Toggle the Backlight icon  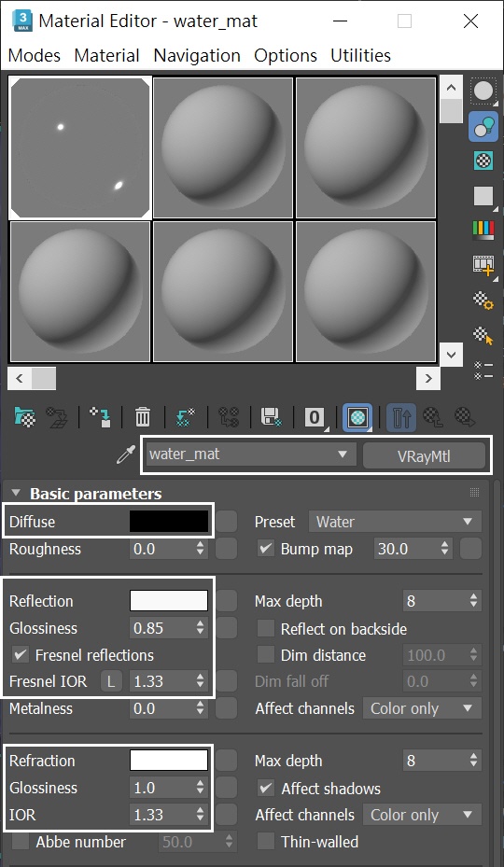[483, 126]
